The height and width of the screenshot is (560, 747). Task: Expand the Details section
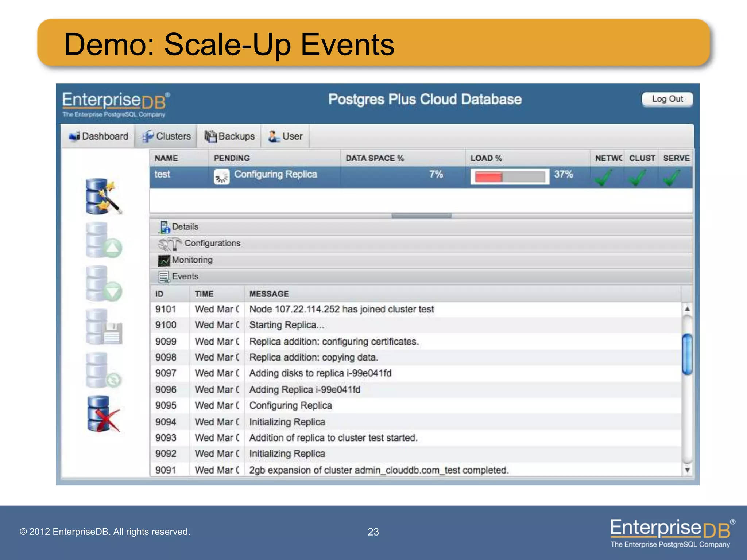click(x=421, y=227)
